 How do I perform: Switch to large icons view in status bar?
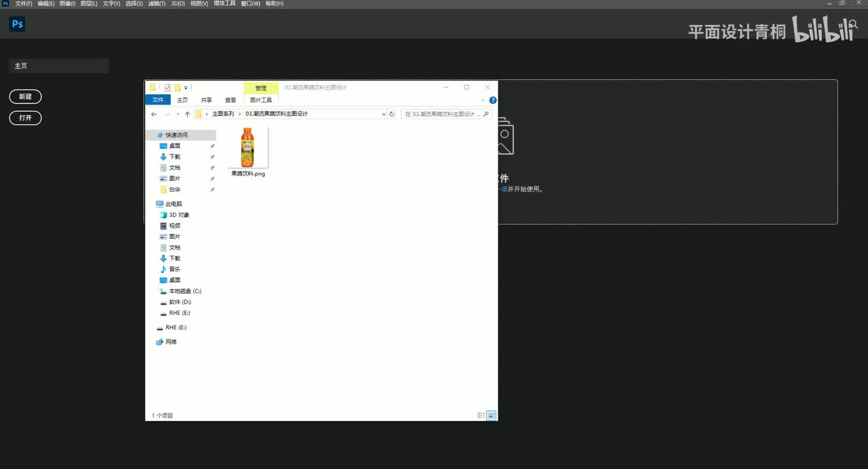(491, 415)
